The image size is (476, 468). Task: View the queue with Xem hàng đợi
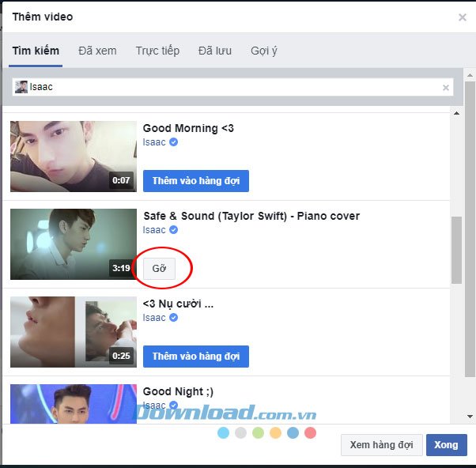[382, 445]
